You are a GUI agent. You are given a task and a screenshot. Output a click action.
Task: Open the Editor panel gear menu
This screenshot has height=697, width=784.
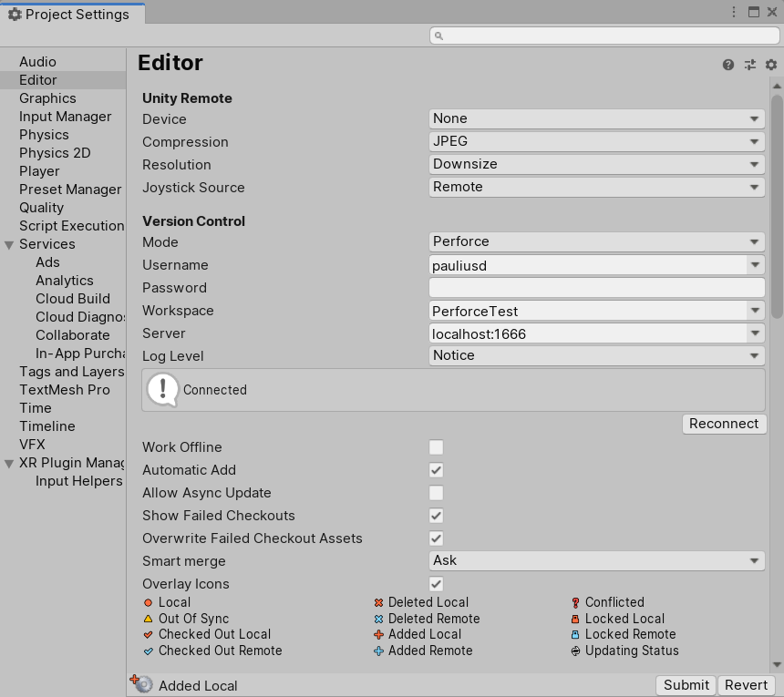771,65
